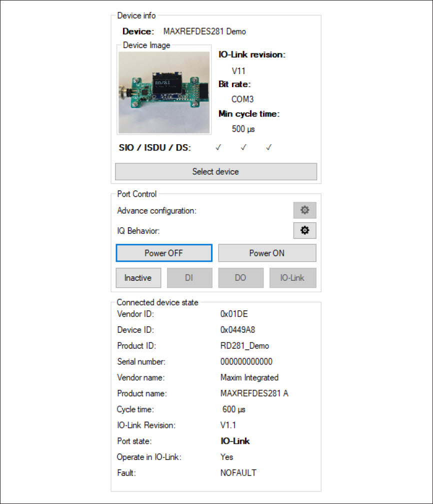Click the Select device button
The height and width of the screenshot is (504, 433).
tap(216, 172)
